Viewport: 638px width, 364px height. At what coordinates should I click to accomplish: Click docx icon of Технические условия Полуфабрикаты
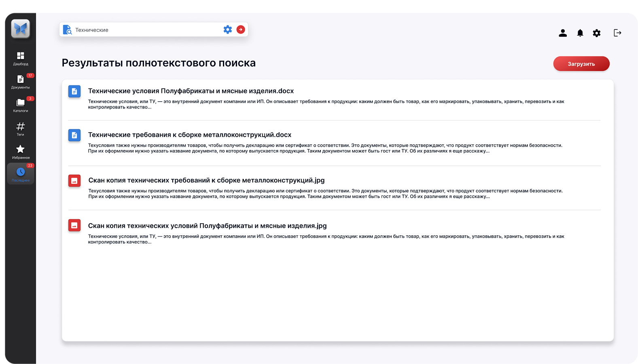[x=74, y=91]
